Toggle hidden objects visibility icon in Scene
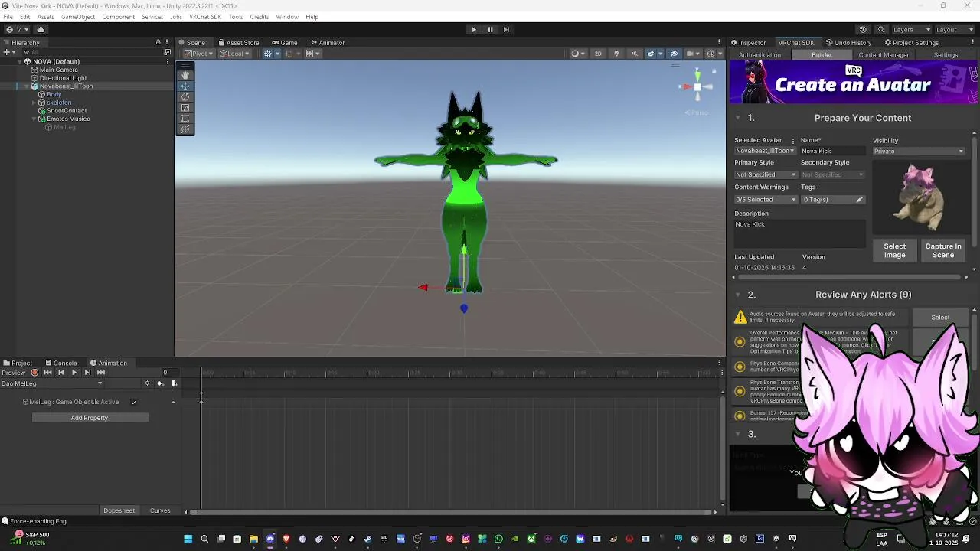Viewport: 980px width, 551px height. [x=674, y=54]
